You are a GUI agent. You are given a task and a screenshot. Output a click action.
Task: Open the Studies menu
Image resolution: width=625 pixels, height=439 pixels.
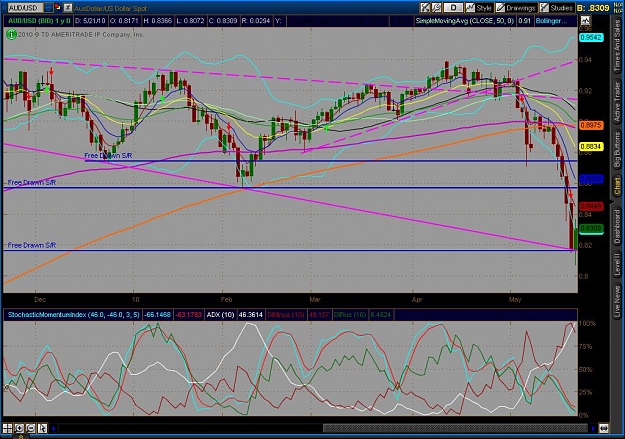click(x=556, y=8)
